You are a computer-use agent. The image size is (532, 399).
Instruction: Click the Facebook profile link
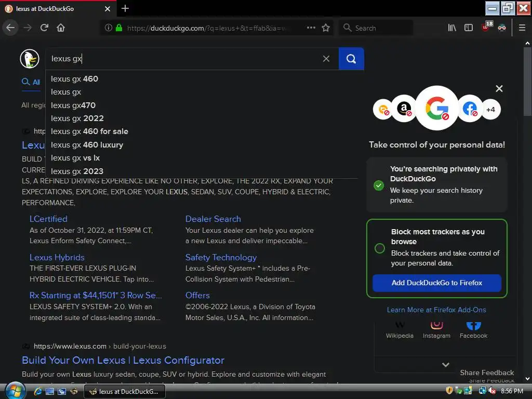(473, 330)
